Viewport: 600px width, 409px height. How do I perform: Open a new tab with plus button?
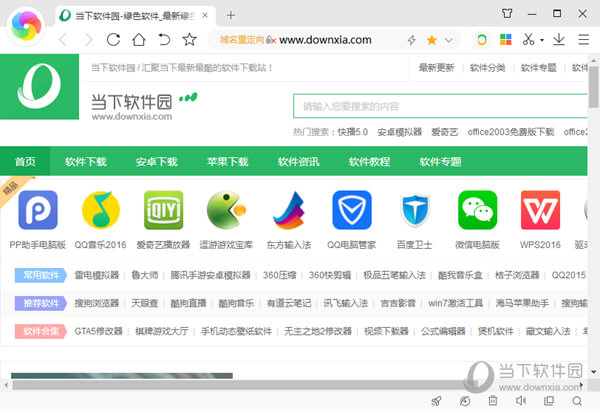[231, 15]
